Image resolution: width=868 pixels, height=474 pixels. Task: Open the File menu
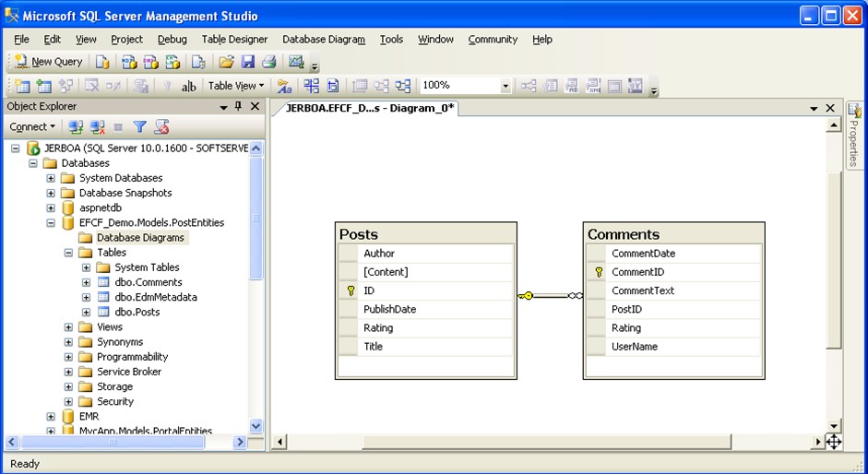coord(21,40)
